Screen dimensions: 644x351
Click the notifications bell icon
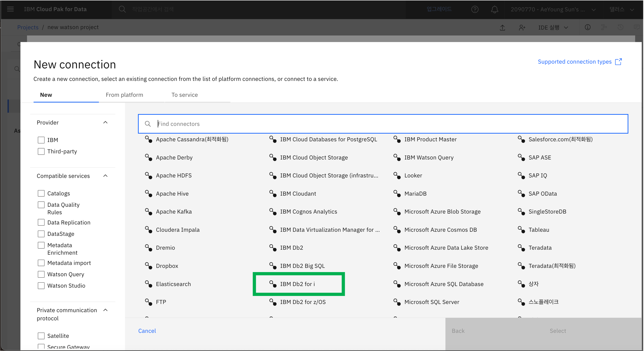click(494, 9)
